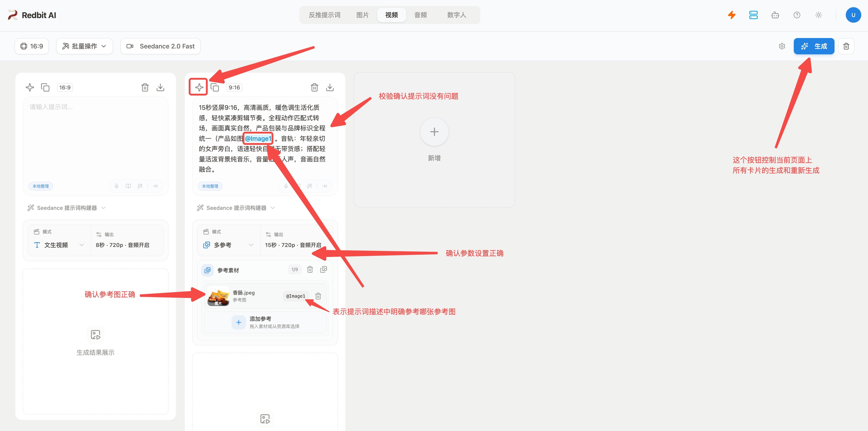Screen dimensions: 868x431
Task: Click 本地整理 tag on the 9:16 card
Action: point(210,186)
